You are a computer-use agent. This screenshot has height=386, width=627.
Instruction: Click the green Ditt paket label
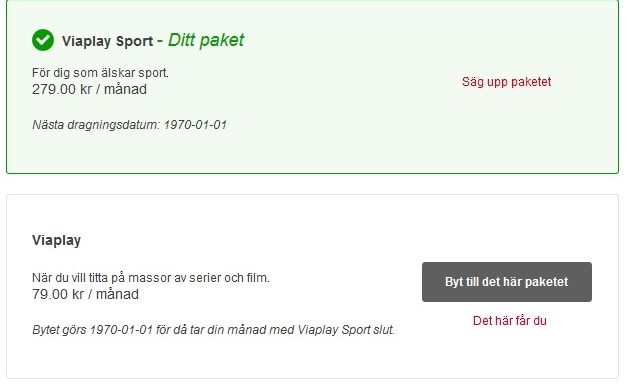pyautogui.click(x=206, y=40)
